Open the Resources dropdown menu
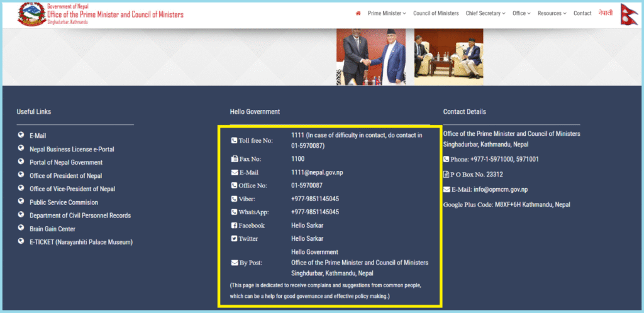The height and width of the screenshot is (313, 644). tap(552, 13)
